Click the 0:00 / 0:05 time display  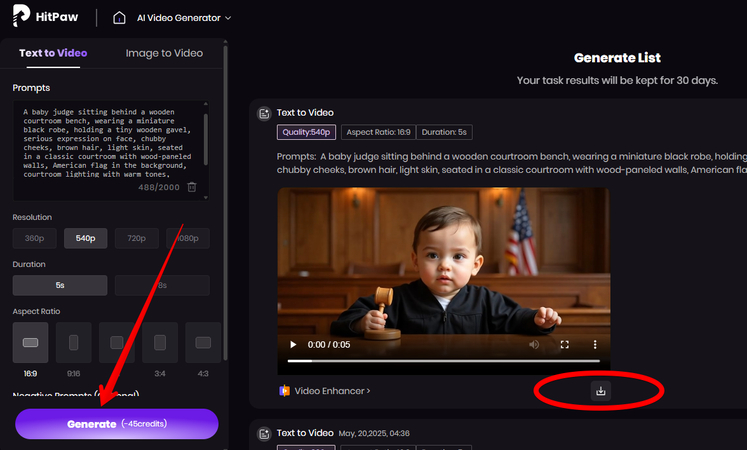(329, 344)
